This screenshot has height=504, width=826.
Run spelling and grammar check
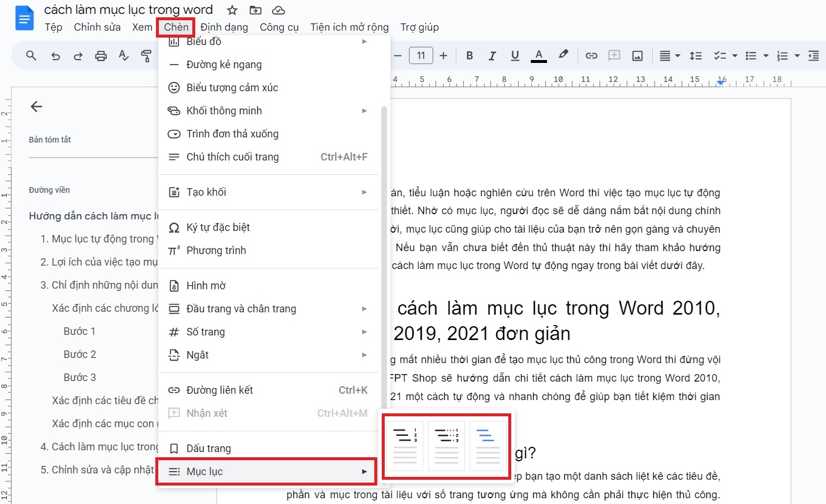click(x=124, y=55)
